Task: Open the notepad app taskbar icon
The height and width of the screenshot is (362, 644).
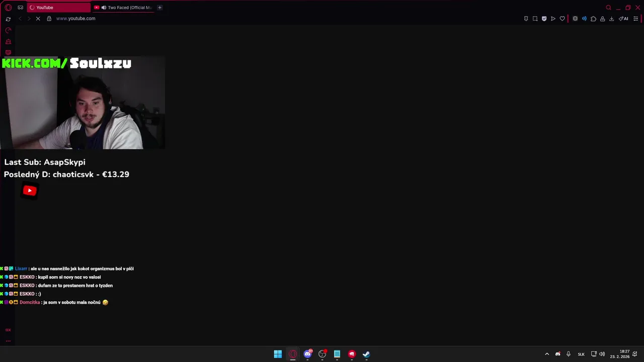Action: pos(337,354)
